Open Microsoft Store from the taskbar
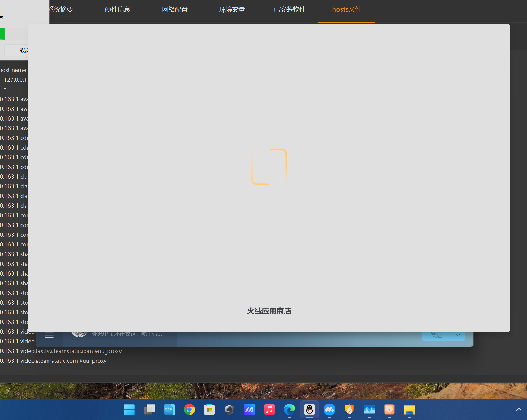Viewport: 527px width, 420px height. 209,410
